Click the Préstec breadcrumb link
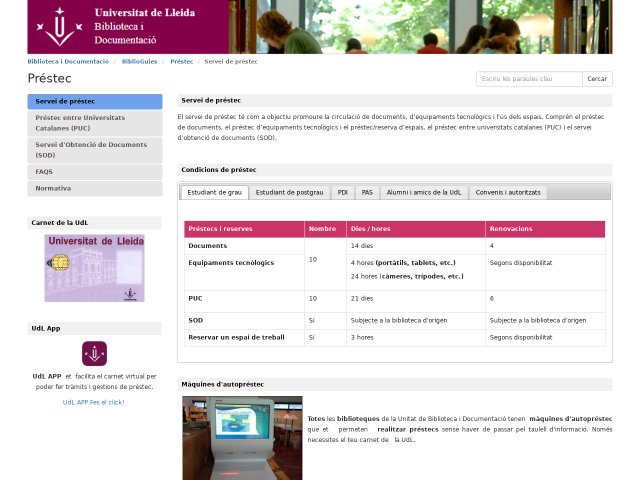 pyautogui.click(x=181, y=61)
